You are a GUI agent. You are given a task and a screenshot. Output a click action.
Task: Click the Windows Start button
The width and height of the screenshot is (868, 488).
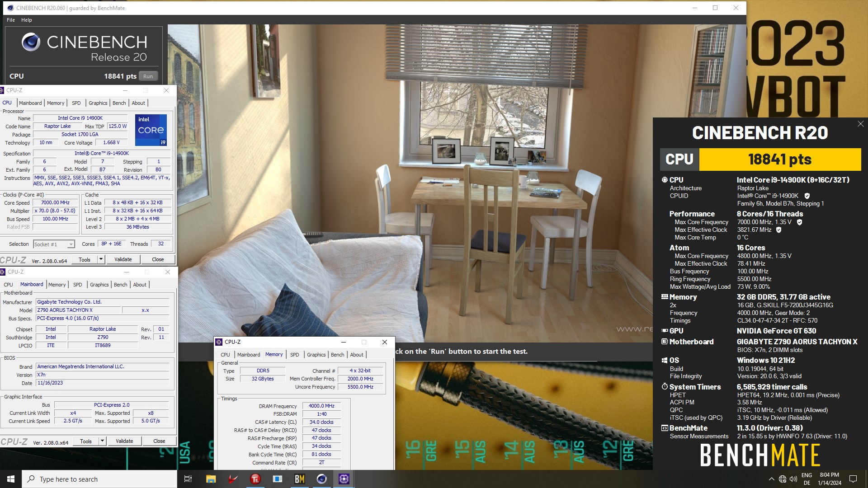pos(11,479)
